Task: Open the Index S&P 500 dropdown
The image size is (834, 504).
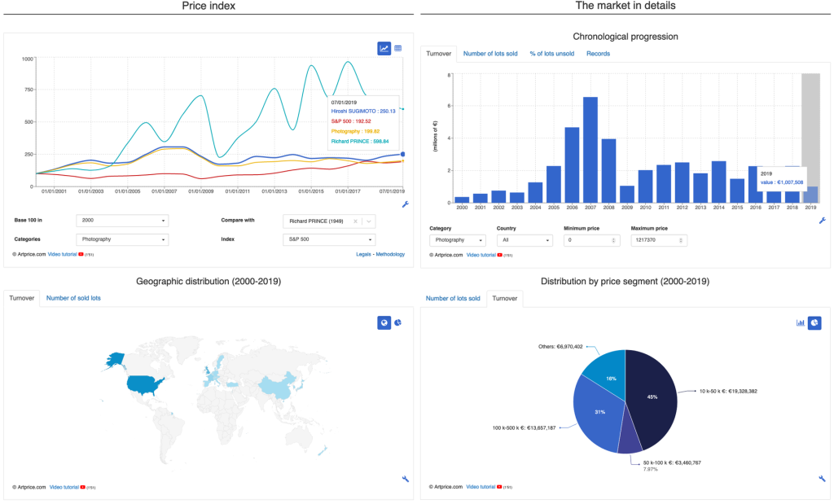Action: [x=329, y=239]
